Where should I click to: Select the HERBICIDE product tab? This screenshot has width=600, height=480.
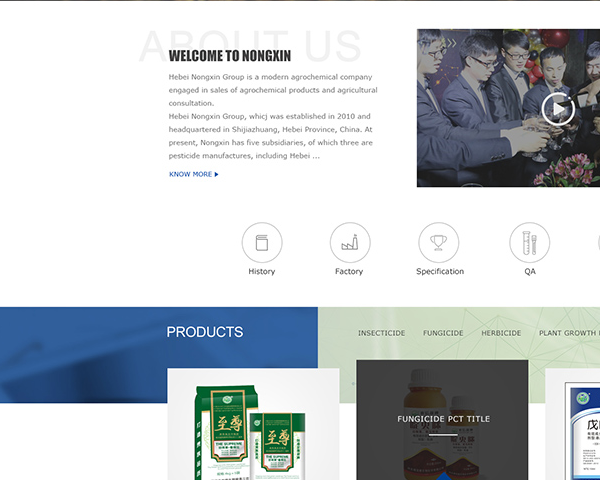click(x=501, y=333)
